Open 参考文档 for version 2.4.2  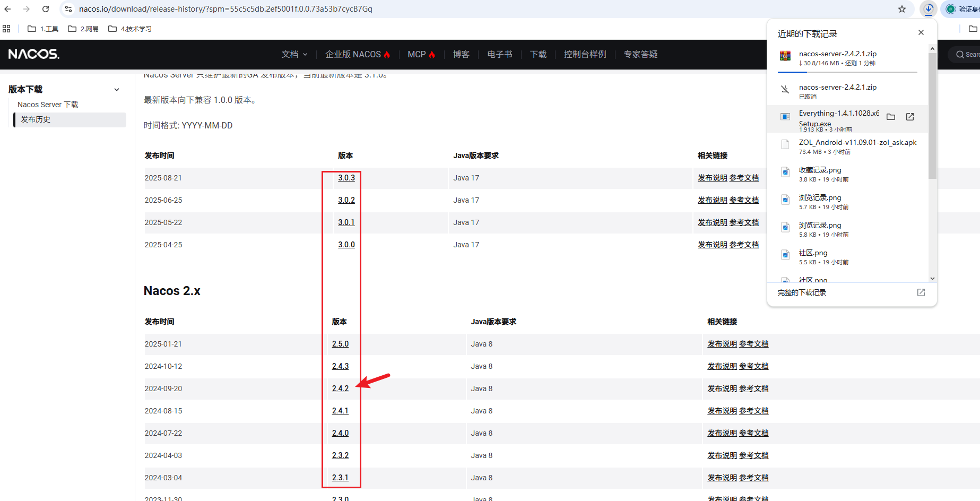coord(753,388)
